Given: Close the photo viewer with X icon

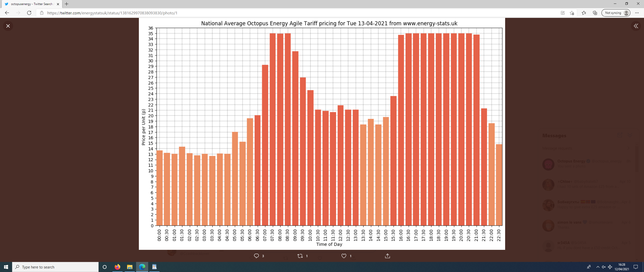Looking at the screenshot, I should pos(8,26).
